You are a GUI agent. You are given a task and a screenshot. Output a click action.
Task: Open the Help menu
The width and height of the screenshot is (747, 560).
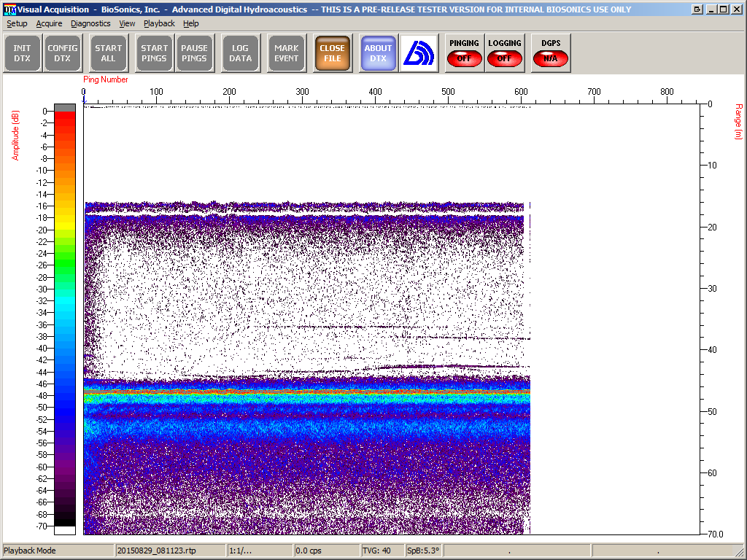[190, 23]
